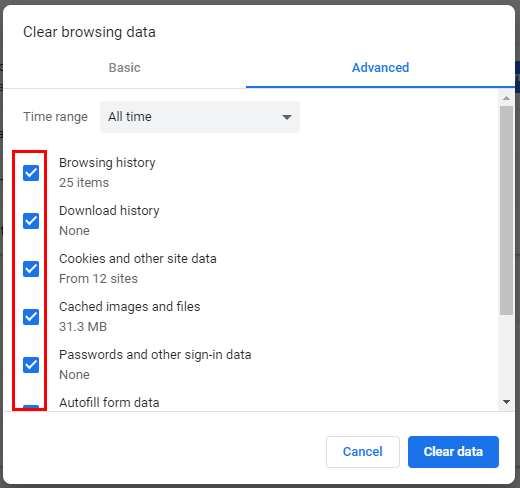This screenshot has height=488, width=520.
Task: Toggle Cached images and files checkbox
Action: pos(31,317)
